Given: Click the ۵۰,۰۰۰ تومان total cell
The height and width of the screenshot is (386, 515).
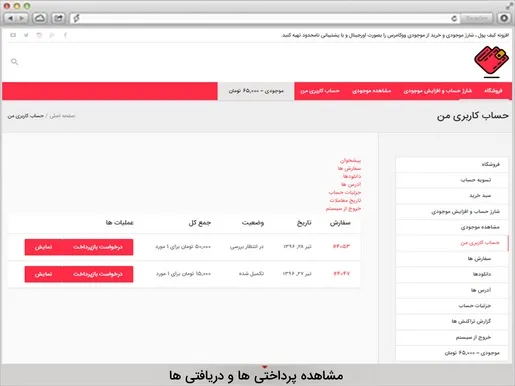Looking at the screenshot, I should click(x=183, y=247).
